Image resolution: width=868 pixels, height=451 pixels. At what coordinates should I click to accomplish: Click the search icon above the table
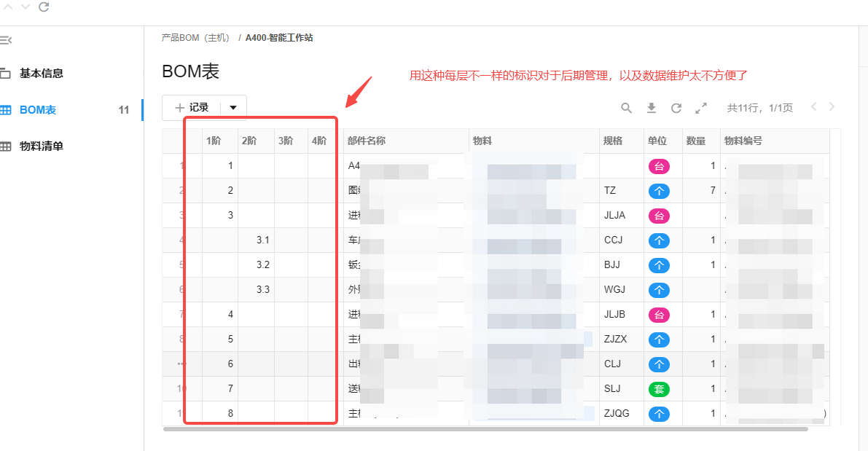pyautogui.click(x=626, y=108)
